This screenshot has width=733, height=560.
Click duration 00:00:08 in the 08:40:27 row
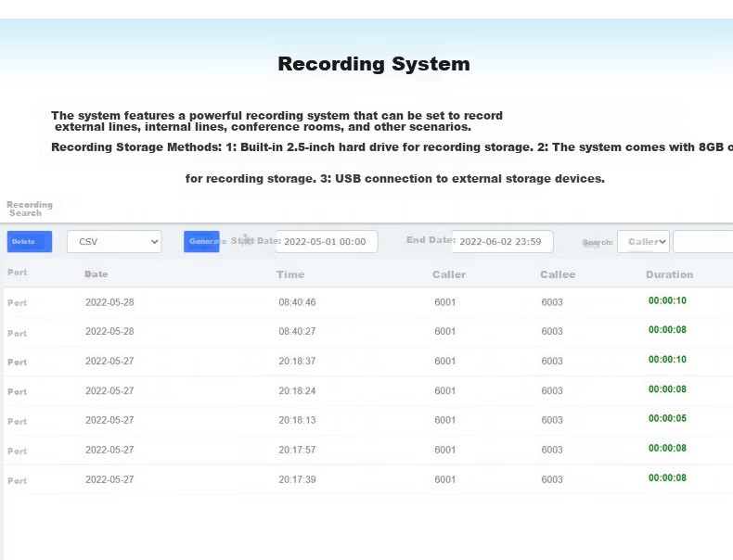667,330
